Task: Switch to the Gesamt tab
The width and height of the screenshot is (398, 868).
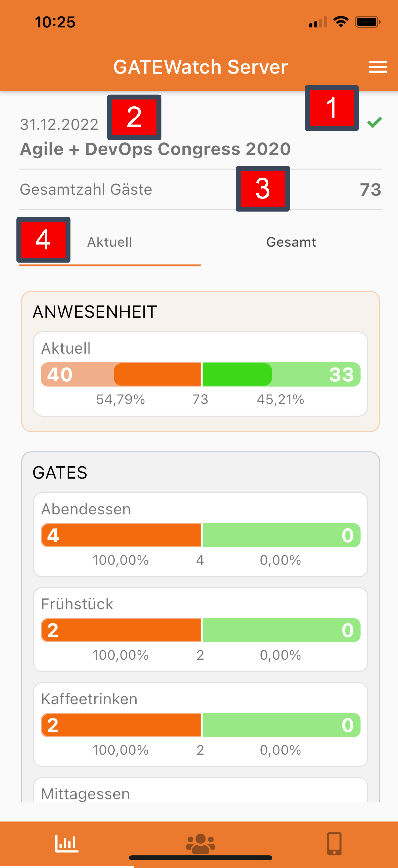Action: 291,242
